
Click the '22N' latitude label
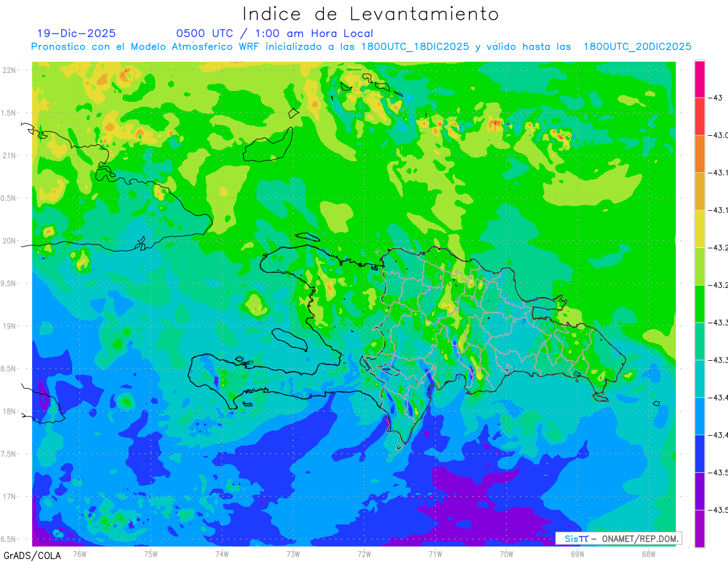tap(9, 70)
